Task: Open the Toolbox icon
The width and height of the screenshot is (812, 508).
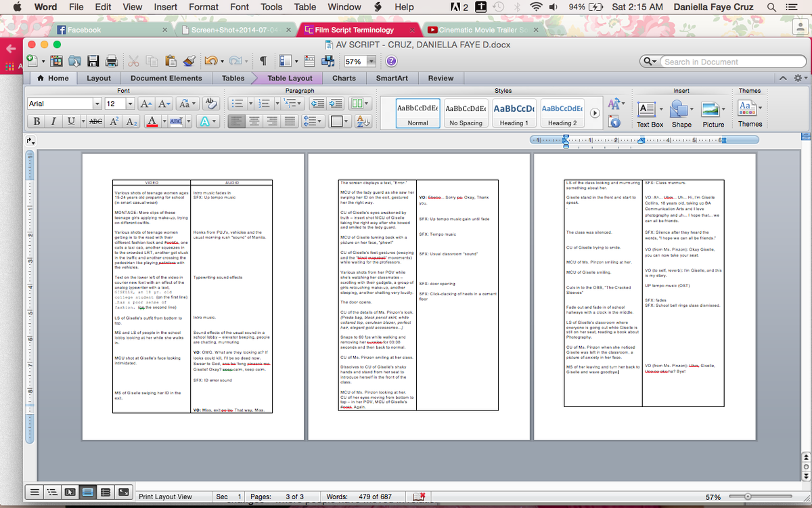Action: (311, 61)
